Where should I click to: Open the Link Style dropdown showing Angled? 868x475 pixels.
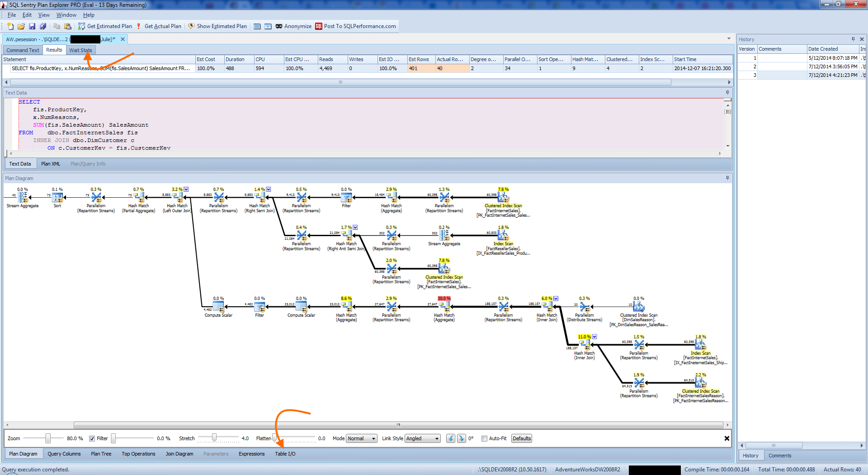click(423, 438)
